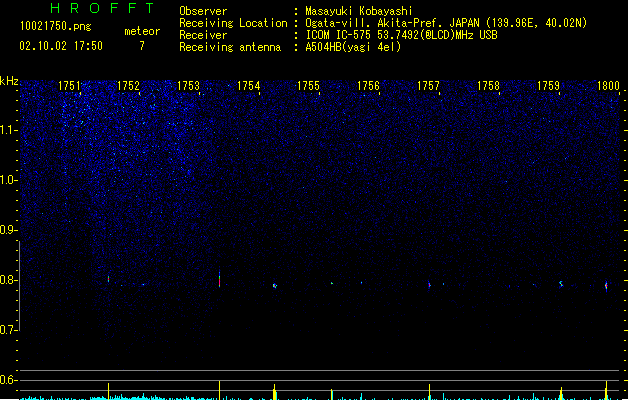Click time marker 1751

[x=69, y=86]
